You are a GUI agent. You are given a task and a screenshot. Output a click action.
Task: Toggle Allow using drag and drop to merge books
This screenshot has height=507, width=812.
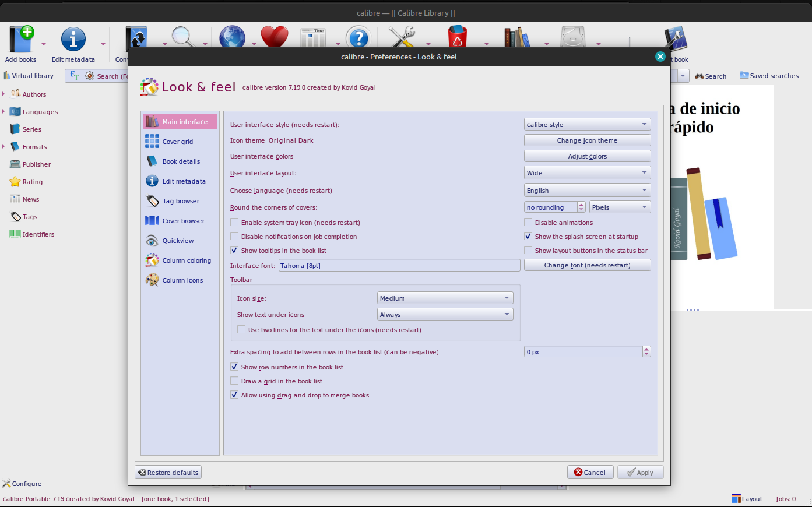pos(234,395)
